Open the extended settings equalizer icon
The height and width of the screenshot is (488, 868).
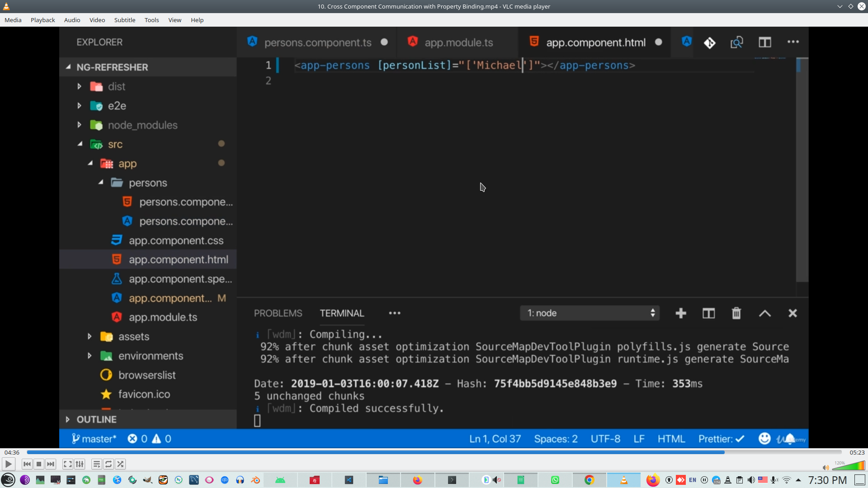[80, 464]
